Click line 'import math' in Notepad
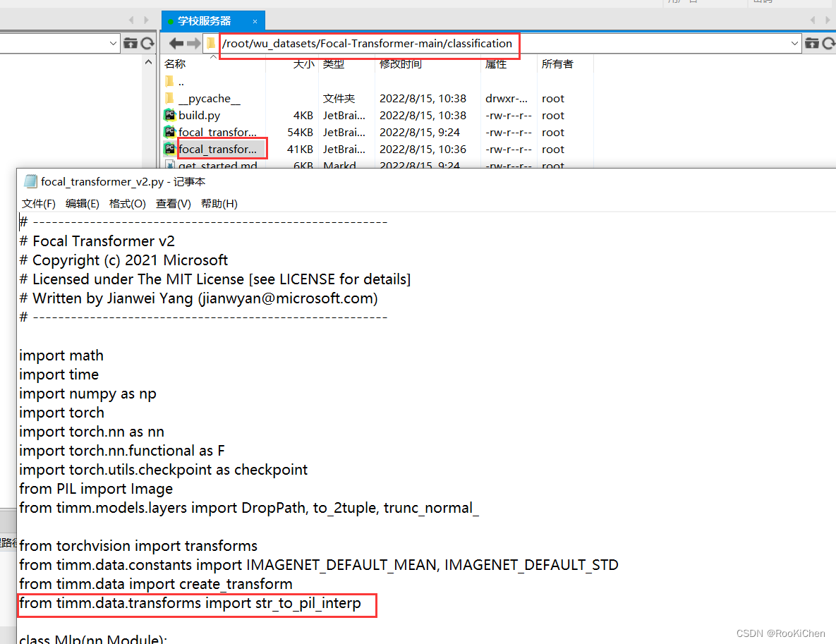836x644 pixels. pyautogui.click(x=61, y=356)
